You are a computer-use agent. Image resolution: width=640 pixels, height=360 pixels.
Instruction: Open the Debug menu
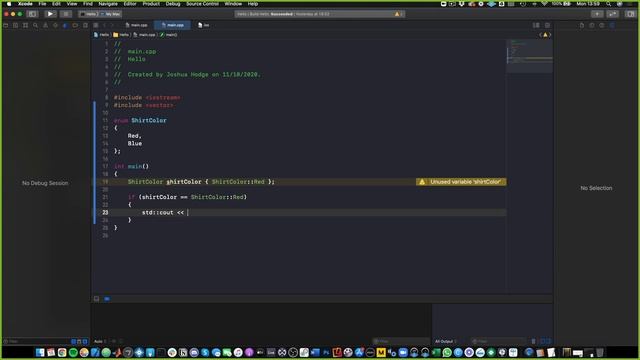173,4
